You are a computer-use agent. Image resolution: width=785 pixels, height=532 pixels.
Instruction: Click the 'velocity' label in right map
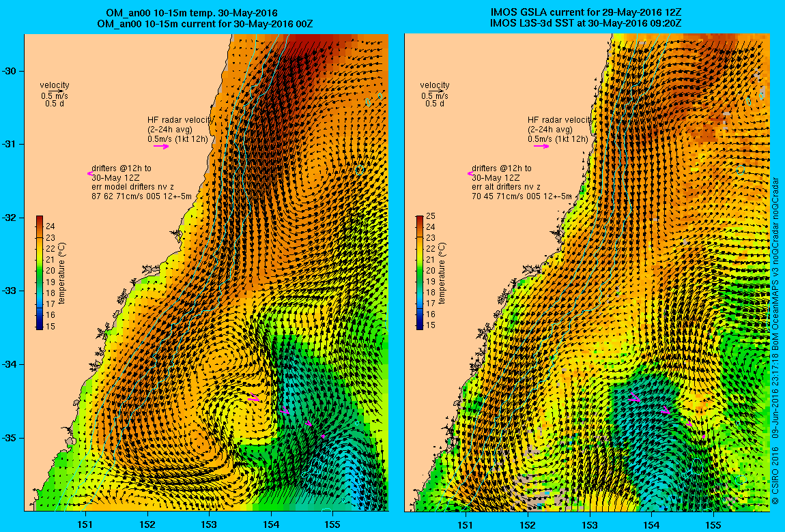click(435, 85)
